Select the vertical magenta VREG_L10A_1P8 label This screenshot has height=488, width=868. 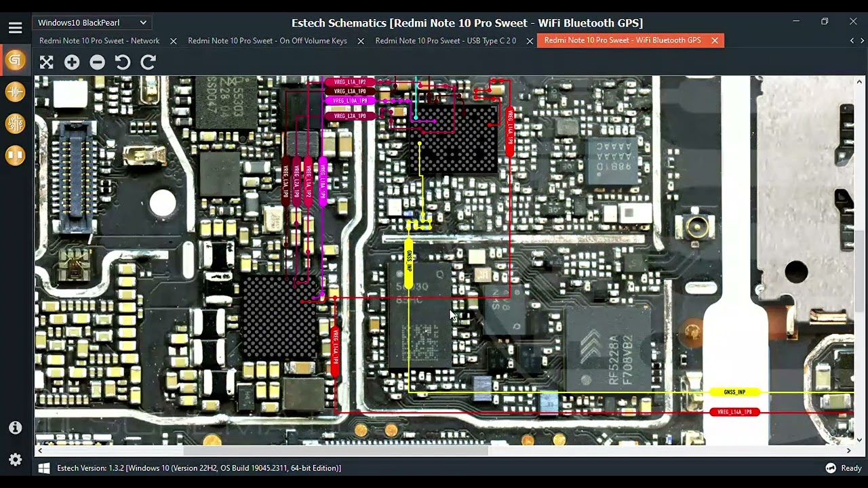[x=323, y=182]
